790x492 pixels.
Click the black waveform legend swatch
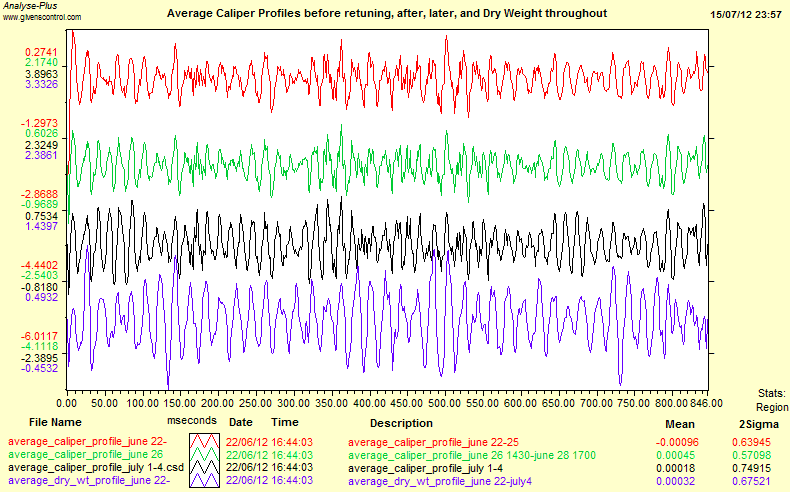205,468
